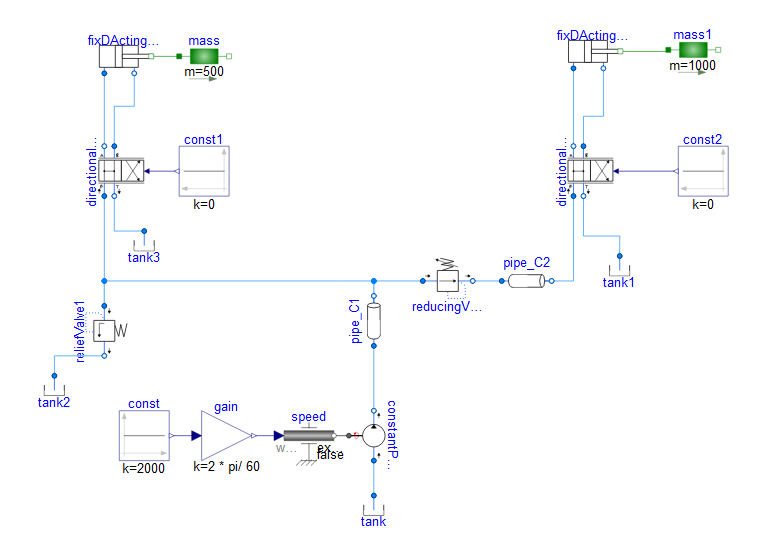
Task: Click the reducingV valve component
Action: [447, 280]
